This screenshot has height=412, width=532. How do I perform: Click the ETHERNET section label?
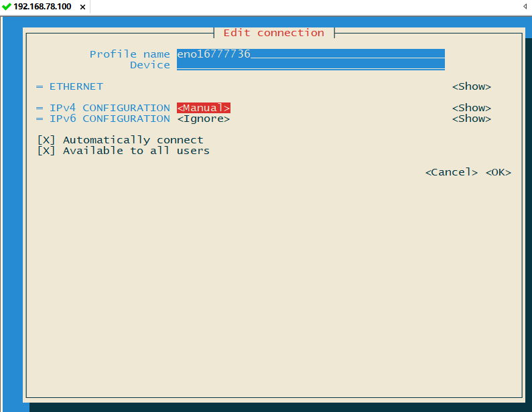tap(76, 86)
